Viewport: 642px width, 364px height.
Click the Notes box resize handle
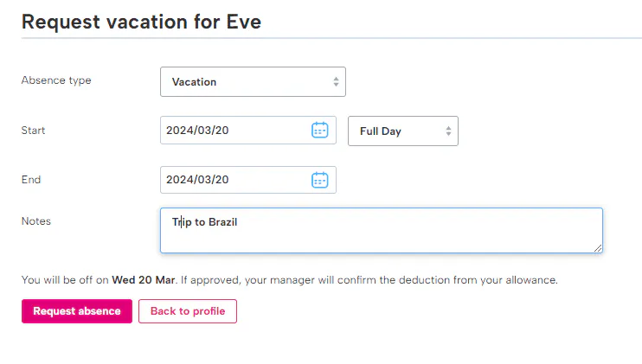[x=597, y=247]
